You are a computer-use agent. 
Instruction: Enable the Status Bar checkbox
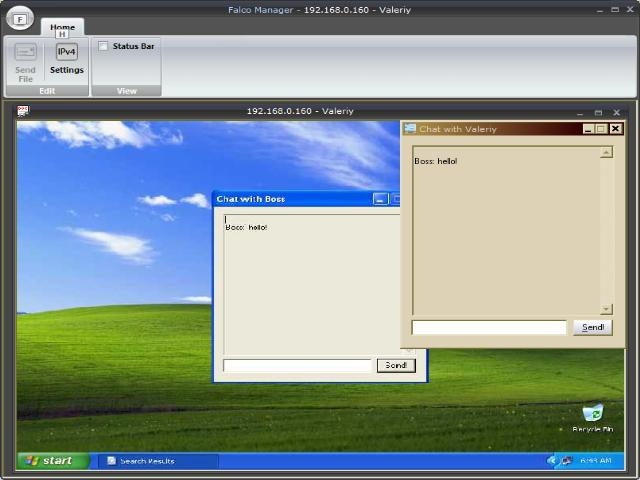click(x=103, y=46)
